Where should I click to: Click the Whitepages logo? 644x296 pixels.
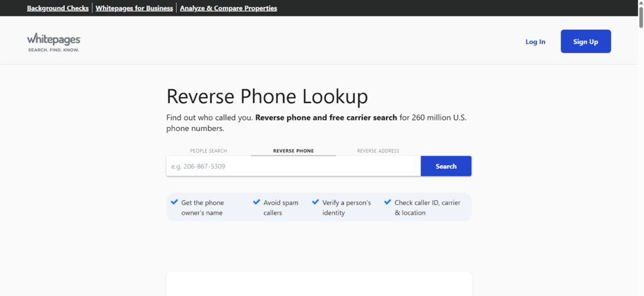54,43
